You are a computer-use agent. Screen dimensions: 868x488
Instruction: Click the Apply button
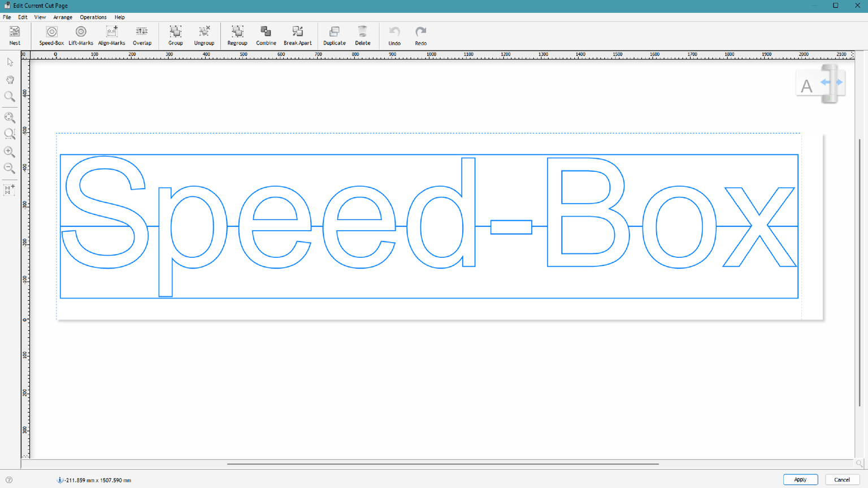[800, 480]
